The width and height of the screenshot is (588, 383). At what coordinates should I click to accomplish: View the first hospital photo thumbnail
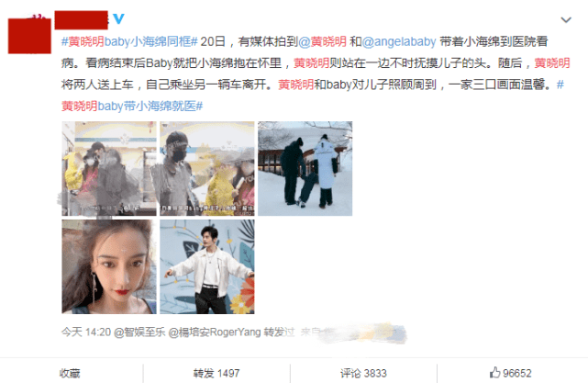[109, 169]
